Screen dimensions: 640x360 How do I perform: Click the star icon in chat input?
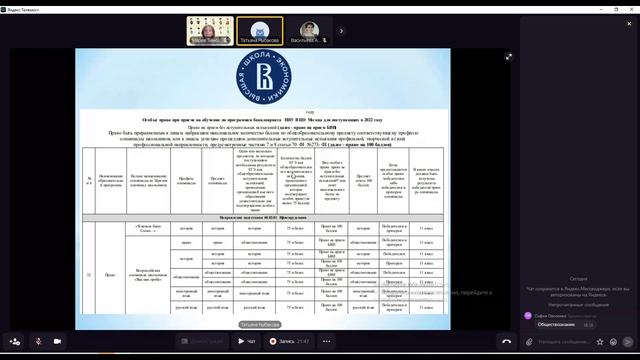600,342
